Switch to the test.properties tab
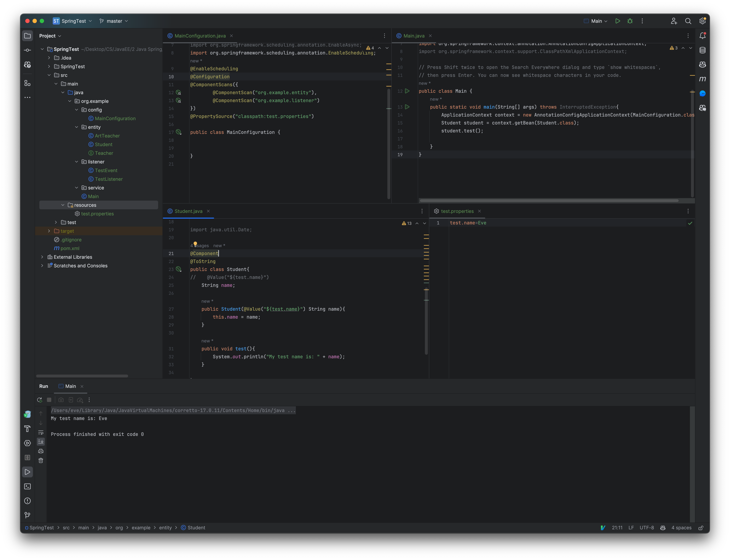This screenshot has width=730, height=560. 457,211
